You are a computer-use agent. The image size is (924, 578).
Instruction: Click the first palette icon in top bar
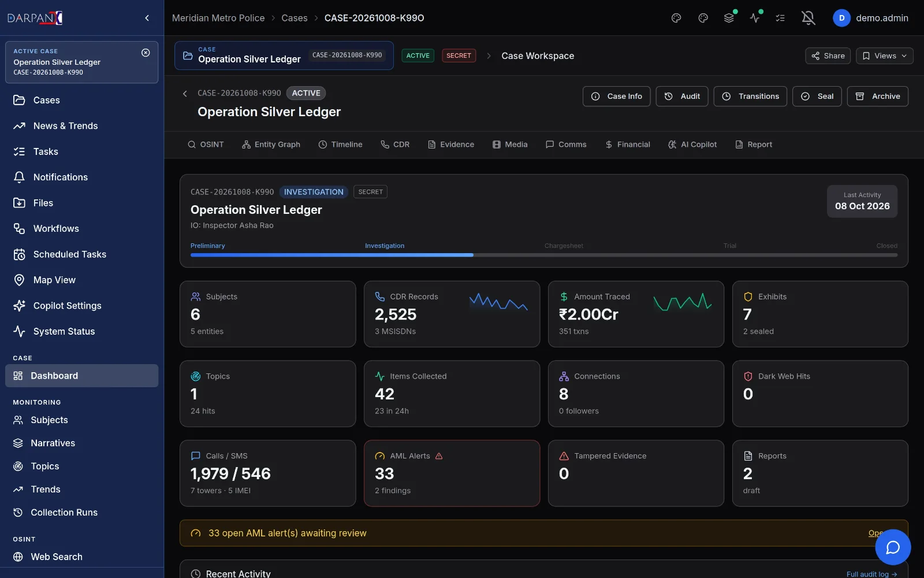coord(676,18)
